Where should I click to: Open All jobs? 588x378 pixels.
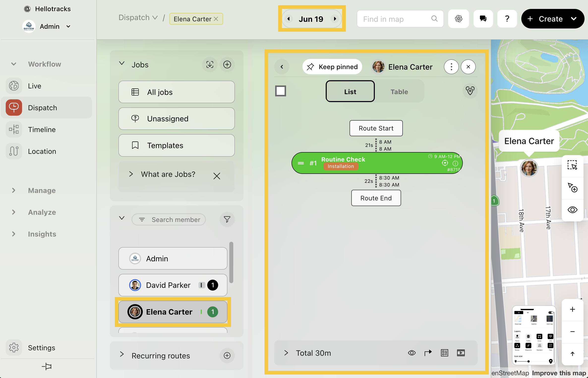click(x=176, y=92)
